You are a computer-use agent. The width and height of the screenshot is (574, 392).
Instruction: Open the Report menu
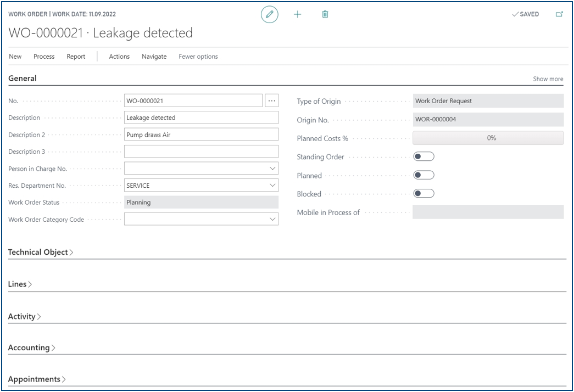click(x=76, y=57)
